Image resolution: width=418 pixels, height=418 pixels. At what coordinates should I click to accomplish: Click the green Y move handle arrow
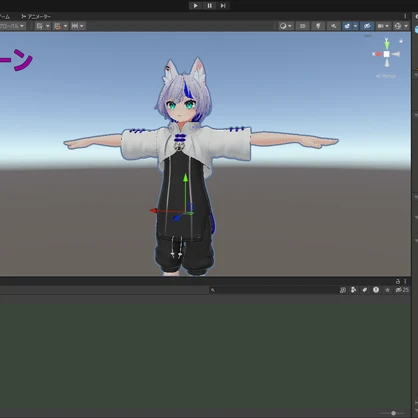pos(185,178)
